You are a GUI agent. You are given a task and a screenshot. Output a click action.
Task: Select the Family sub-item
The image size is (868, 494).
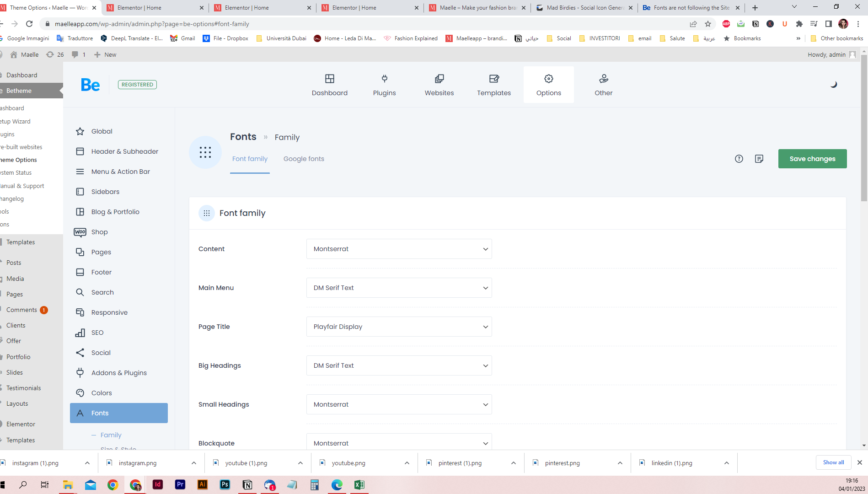(x=111, y=435)
